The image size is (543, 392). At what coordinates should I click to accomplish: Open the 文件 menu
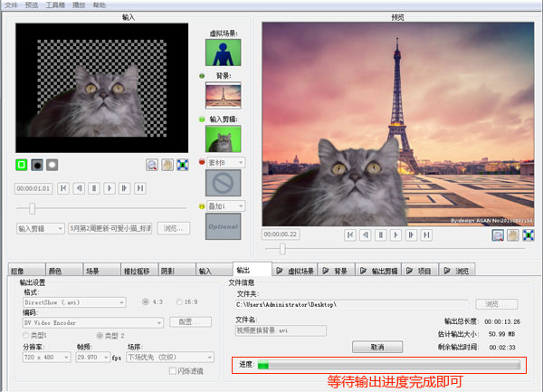(11, 5)
